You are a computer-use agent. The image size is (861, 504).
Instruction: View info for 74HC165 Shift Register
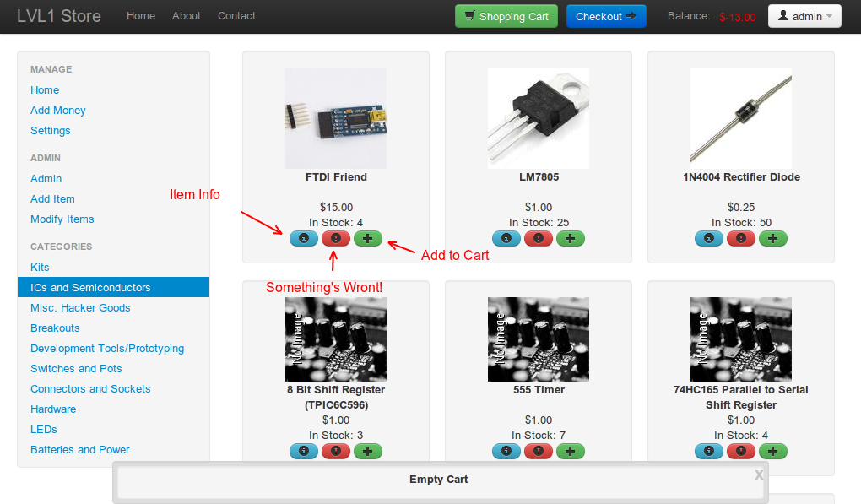(708, 452)
